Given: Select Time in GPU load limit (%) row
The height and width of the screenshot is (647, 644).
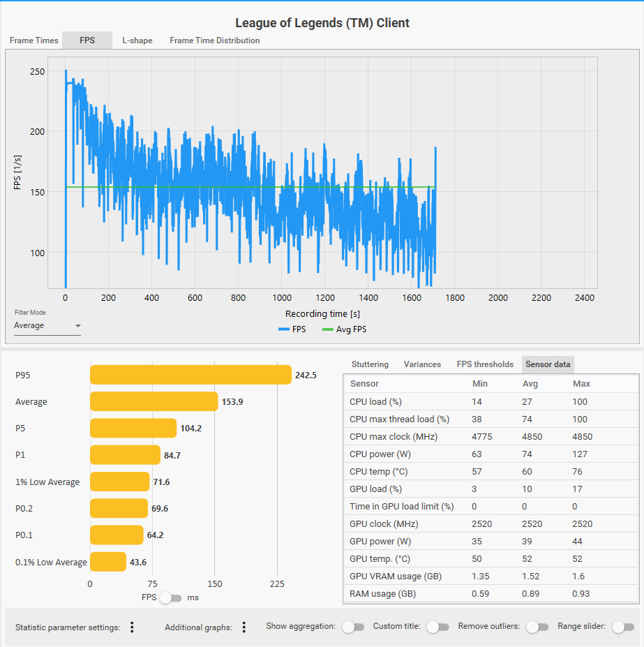Looking at the screenshot, I should pos(401,506).
